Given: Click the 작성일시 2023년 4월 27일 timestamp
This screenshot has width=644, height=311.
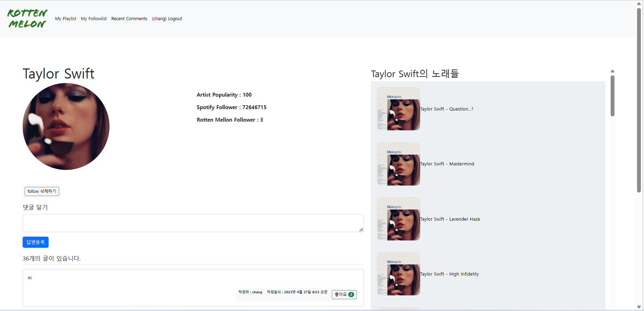Looking at the screenshot, I should pos(297,292).
